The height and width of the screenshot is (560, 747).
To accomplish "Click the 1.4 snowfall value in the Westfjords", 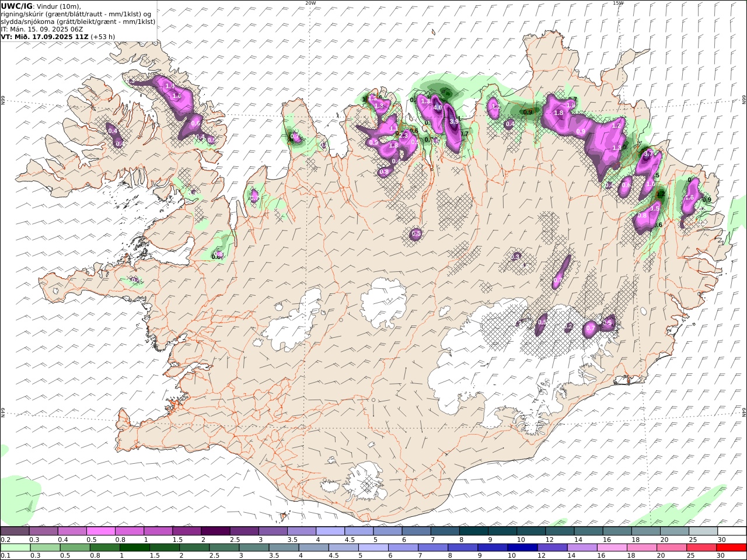I will click(x=170, y=86).
